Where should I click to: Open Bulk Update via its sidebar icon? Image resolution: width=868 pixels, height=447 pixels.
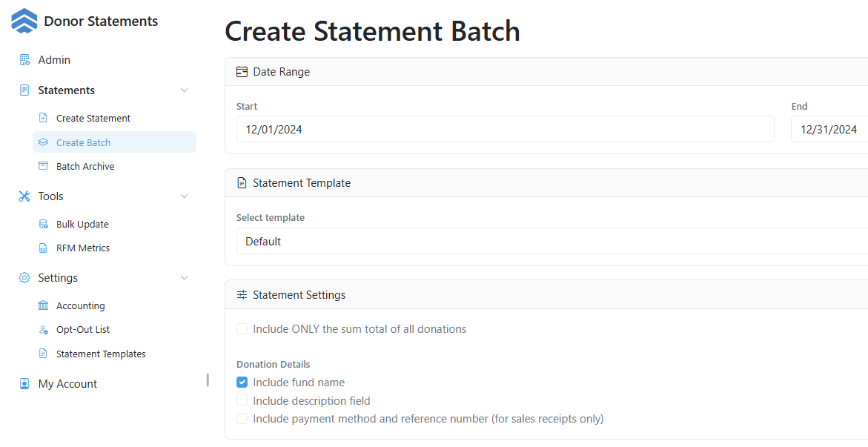point(44,223)
